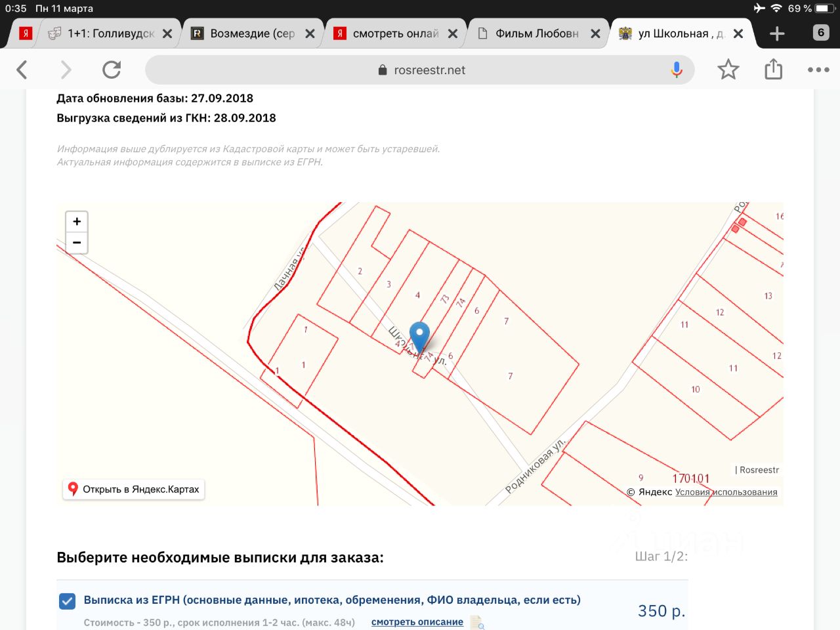Tap the blue location pin on the map
The width and height of the screenshot is (840, 630).
click(419, 337)
